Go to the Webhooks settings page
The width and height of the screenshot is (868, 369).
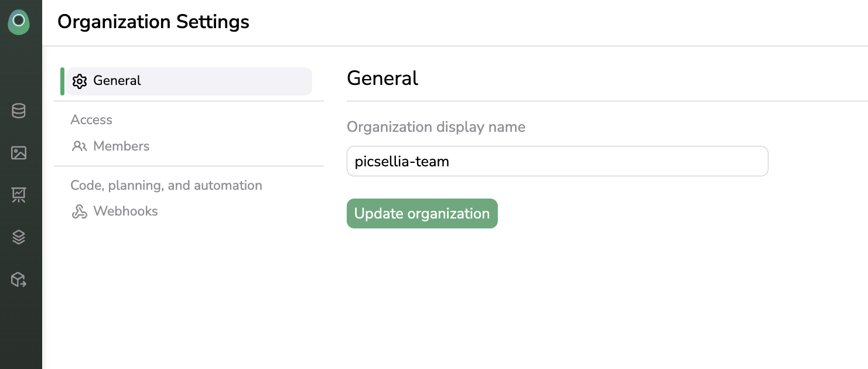pyautogui.click(x=125, y=211)
